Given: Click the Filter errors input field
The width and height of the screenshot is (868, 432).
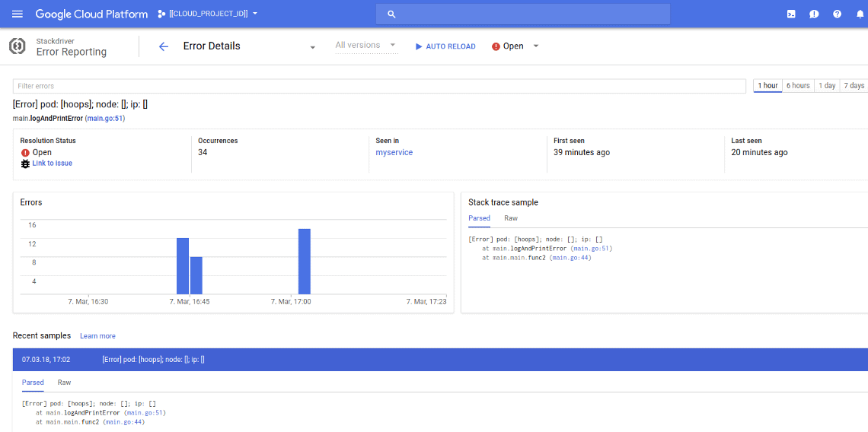Looking at the screenshot, I should point(379,86).
